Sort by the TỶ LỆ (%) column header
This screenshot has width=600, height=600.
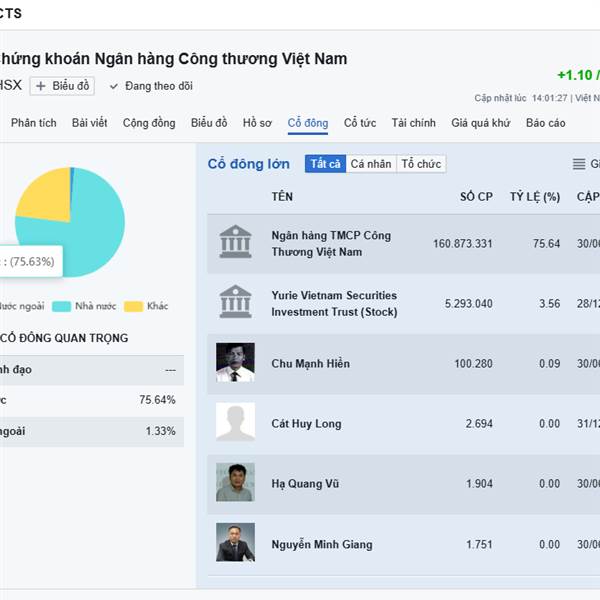[535, 197]
